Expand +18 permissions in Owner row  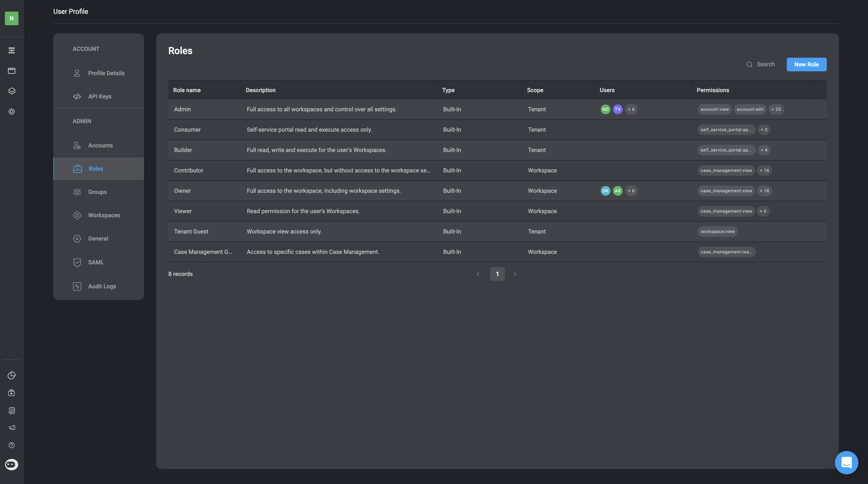tap(764, 191)
